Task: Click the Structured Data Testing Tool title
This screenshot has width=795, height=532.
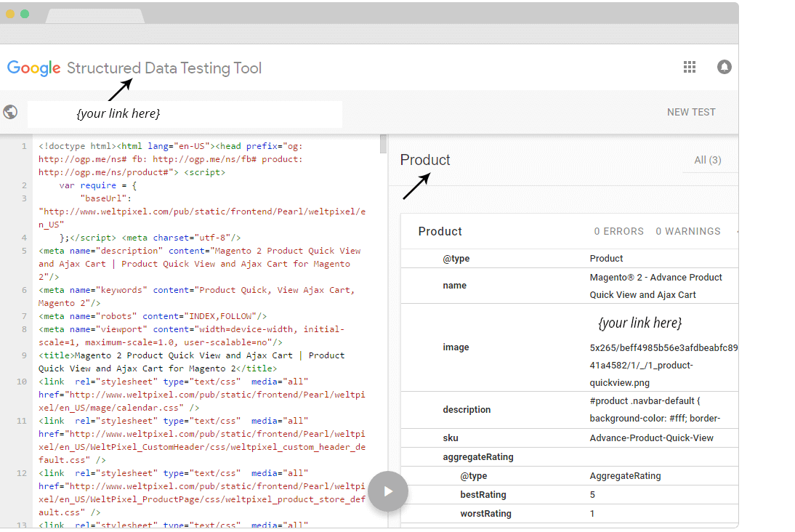Action: tap(164, 68)
